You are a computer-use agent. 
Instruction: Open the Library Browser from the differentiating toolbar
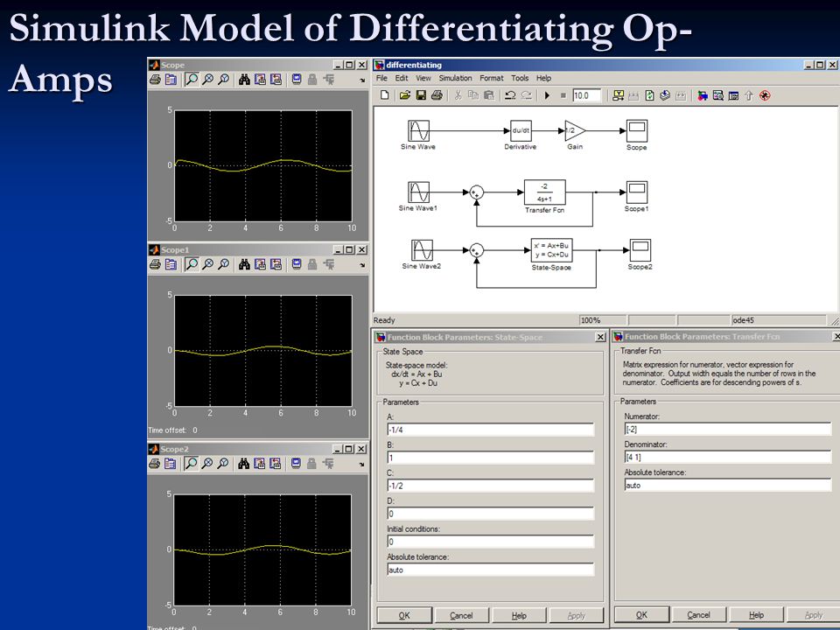[703, 95]
